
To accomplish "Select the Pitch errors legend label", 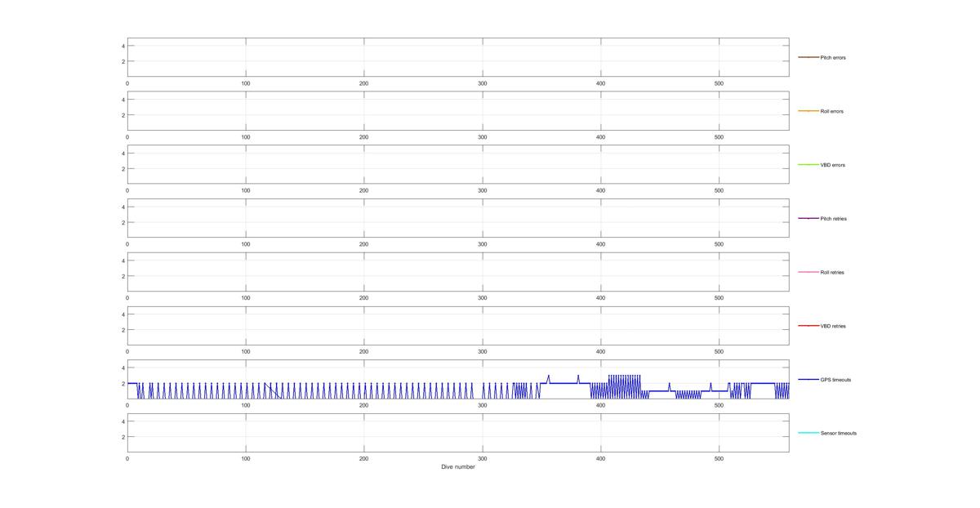I will pyautogui.click(x=833, y=57).
